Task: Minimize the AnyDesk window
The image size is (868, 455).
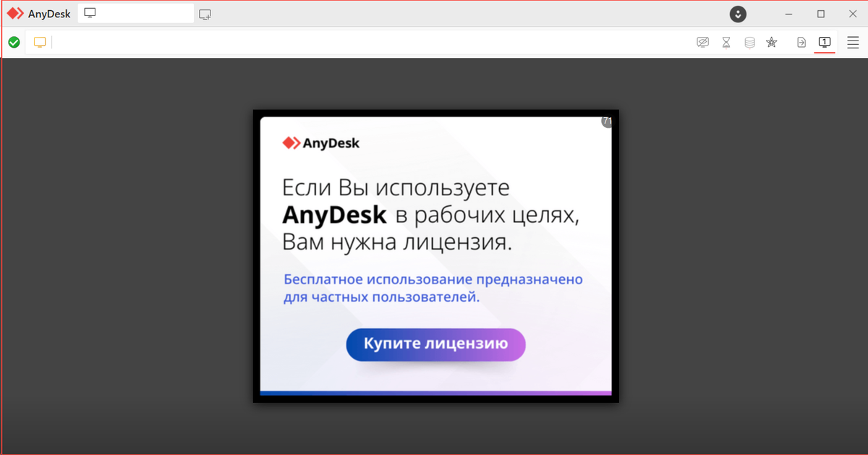Action: pos(788,14)
